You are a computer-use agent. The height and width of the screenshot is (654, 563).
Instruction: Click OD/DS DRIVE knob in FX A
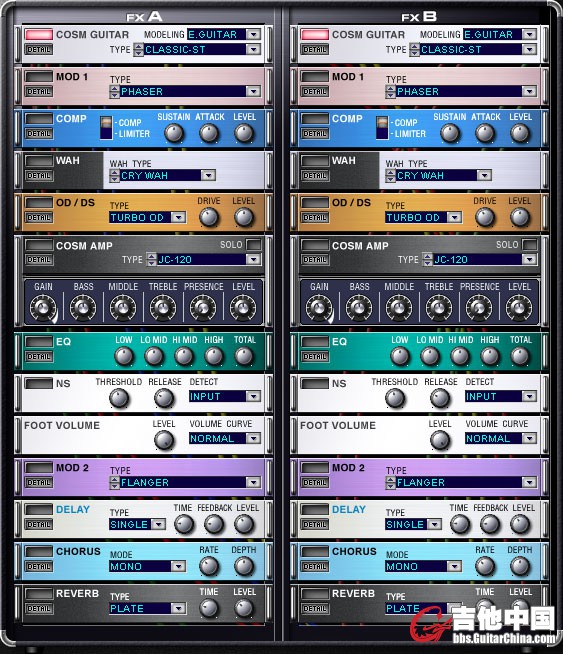tap(209, 217)
